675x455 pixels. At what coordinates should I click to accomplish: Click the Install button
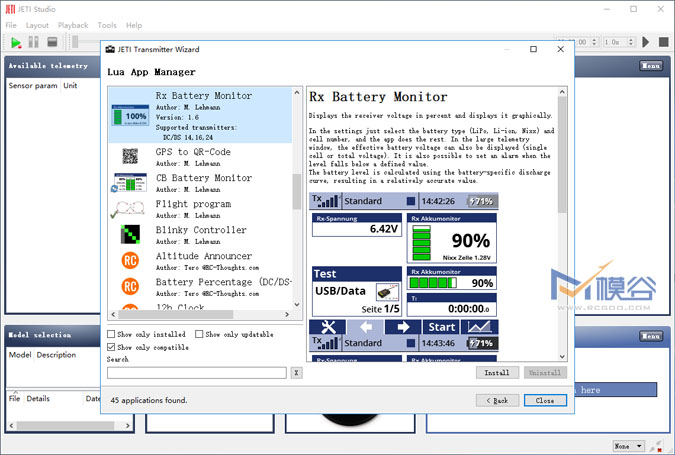[x=497, y=373]
